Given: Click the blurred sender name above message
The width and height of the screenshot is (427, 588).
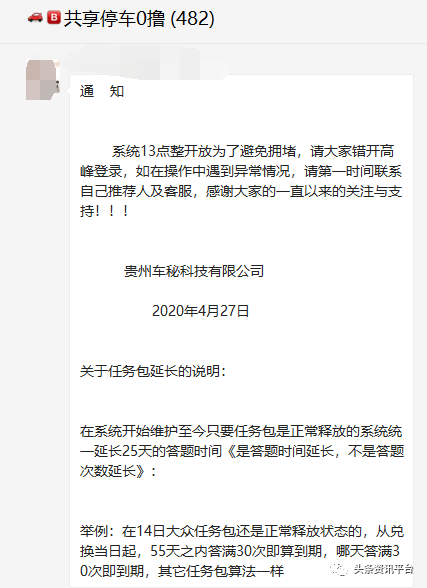Looking at the screenshot, I should coord(145,66).
